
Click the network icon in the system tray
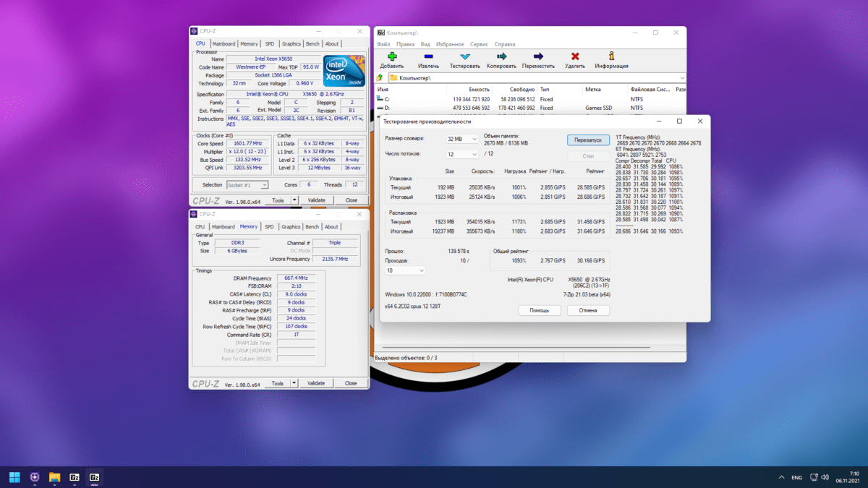pyautogui.click(x=814, y=477)
